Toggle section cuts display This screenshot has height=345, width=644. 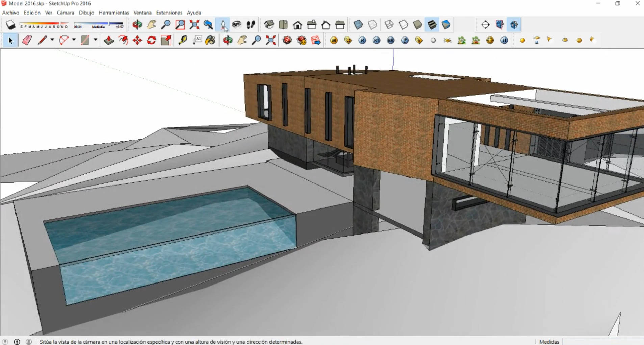click(x=514, y=25)
